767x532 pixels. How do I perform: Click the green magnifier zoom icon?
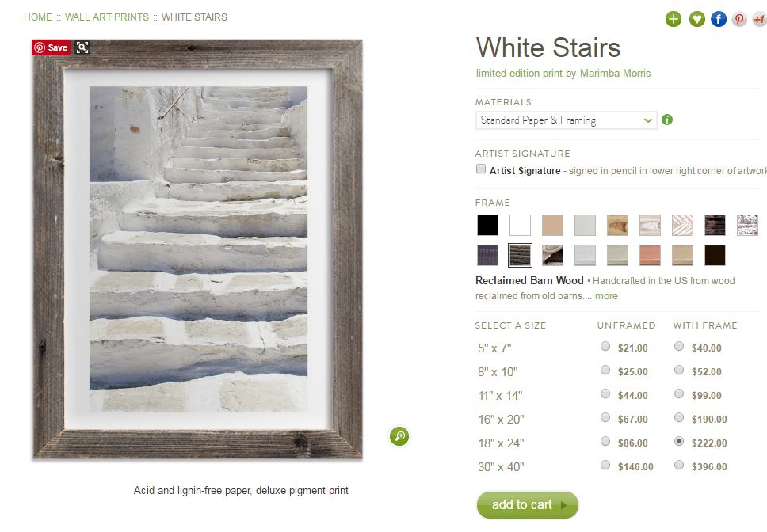(x=399, y=435)
